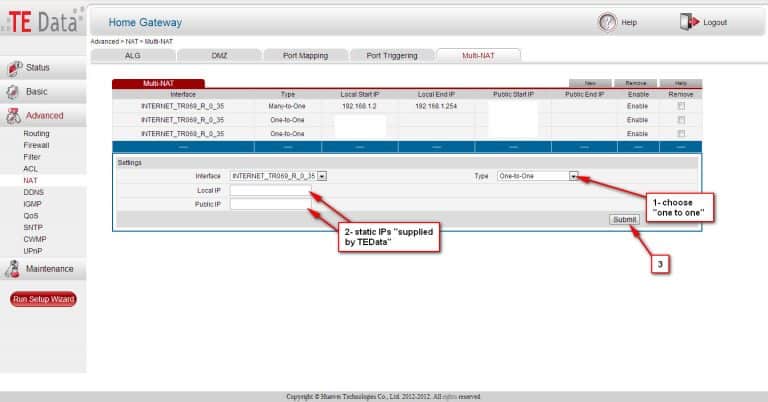Open the Basic section icon
This screenshot has width=768, height=402.
tap(13, 91)
